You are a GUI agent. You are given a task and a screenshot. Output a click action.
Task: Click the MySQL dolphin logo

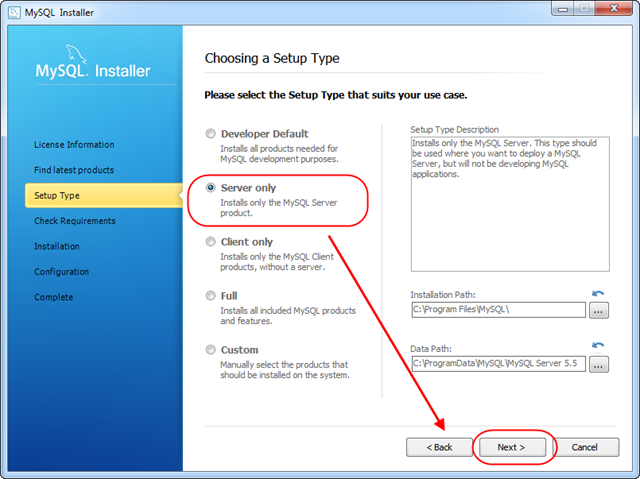click(x=76, y=54)
